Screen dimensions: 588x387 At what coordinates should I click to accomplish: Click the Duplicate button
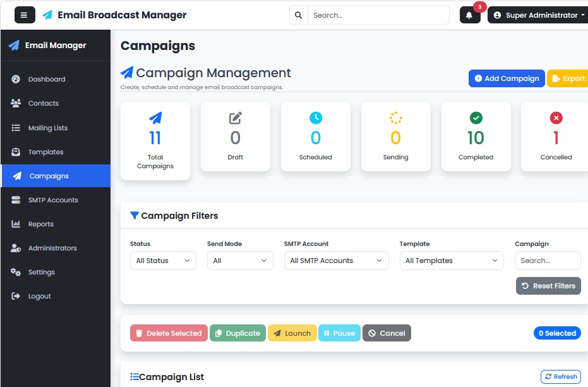pos(237,333)
